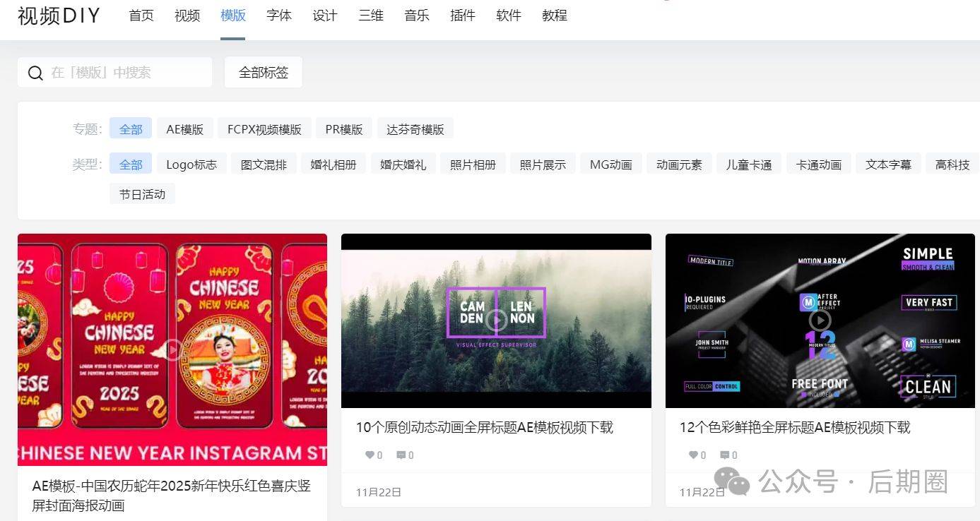Like the 12个色彩鲜艳 template
Viewport: 980px width, 521px height.
693,455
